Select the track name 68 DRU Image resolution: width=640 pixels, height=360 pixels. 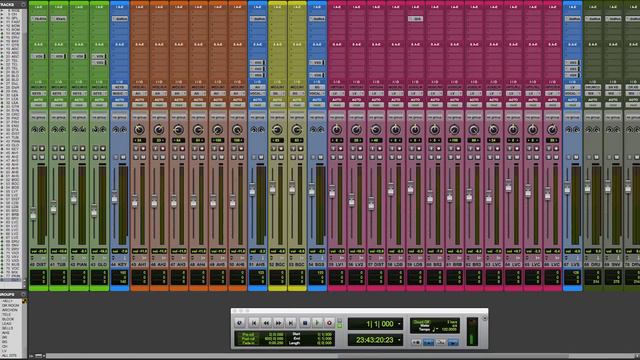tap(593, 265)
